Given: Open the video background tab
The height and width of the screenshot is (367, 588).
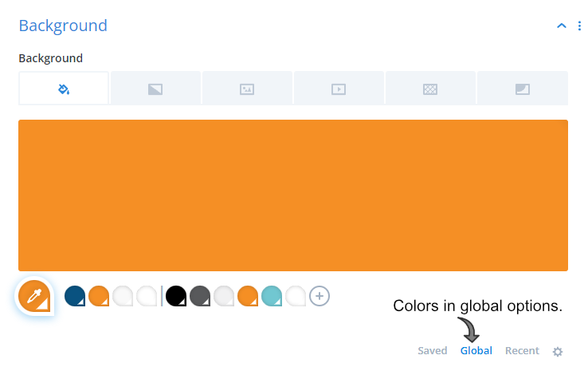Looking at the screenshot, I should point(339,89).
